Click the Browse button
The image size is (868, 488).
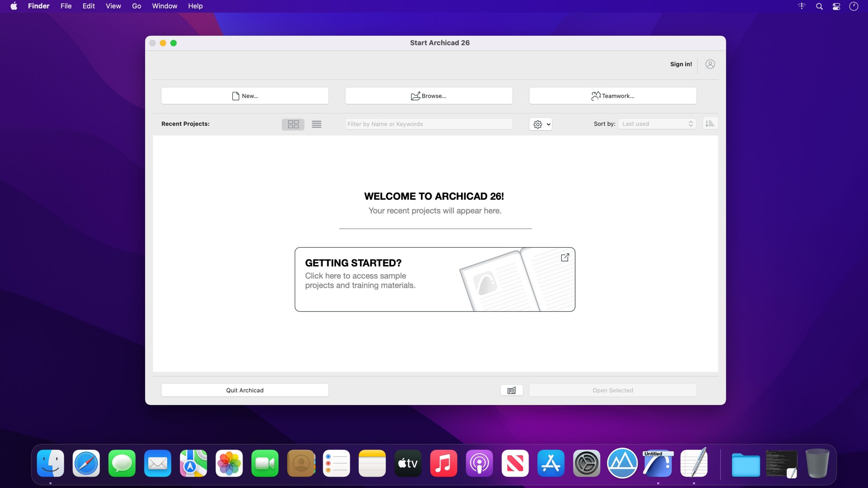pos(429,96)
